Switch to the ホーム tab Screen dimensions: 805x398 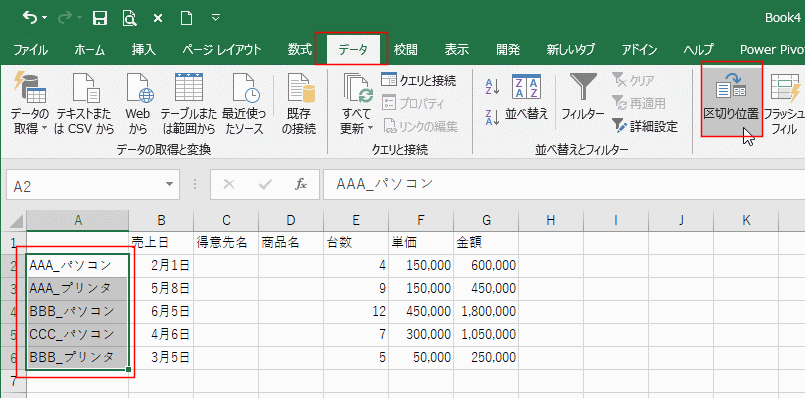(x=89, y=50)
